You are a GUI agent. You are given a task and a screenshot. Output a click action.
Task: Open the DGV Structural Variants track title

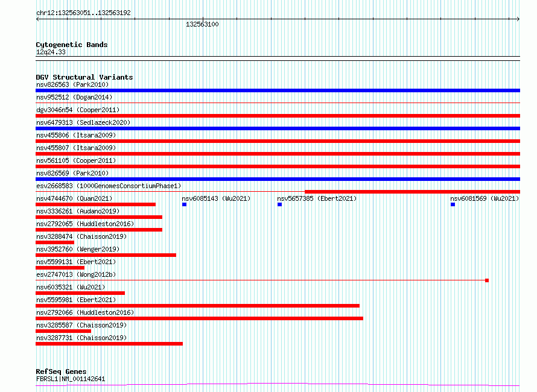[x=84, y=77]
